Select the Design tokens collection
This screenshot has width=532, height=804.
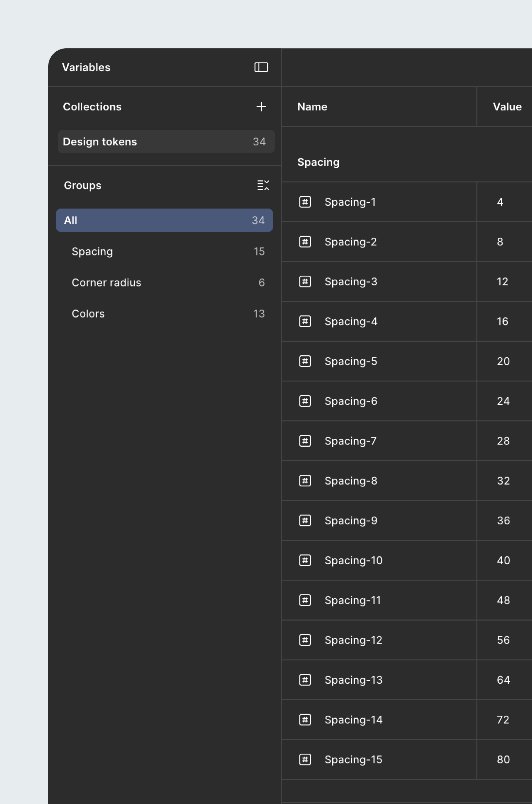[166, 141]
